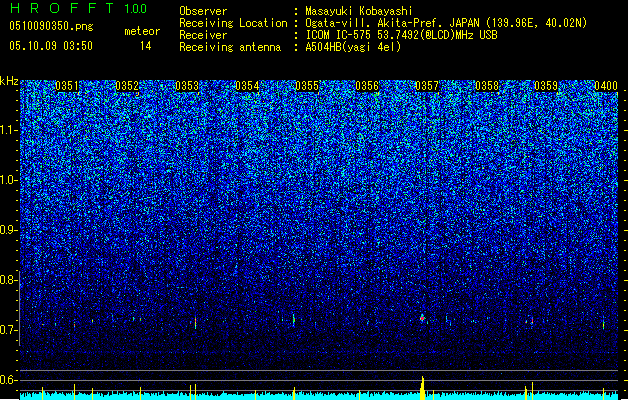Viewport: 629px width, 400px height.
Task: Click the 0357 time marker
Action: [427, 86]
